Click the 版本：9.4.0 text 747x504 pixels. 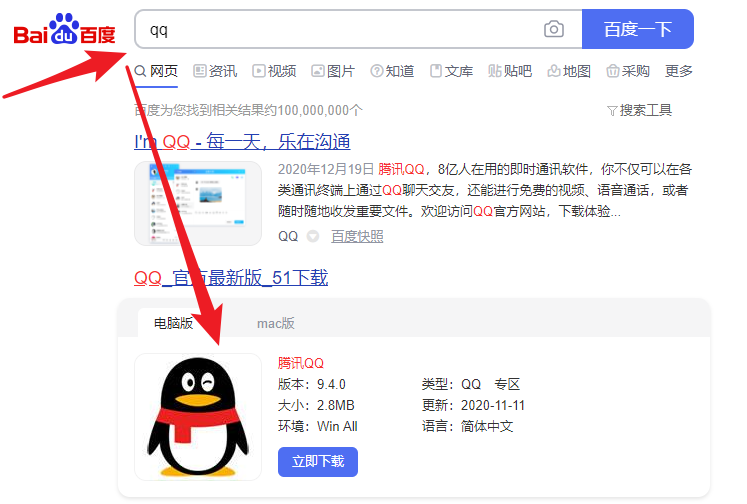click(312, 384)
